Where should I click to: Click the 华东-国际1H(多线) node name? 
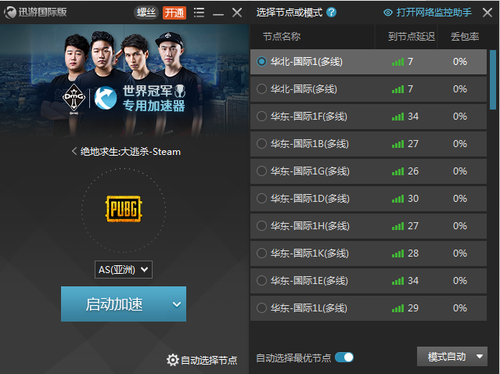click(x=310, y=226)
